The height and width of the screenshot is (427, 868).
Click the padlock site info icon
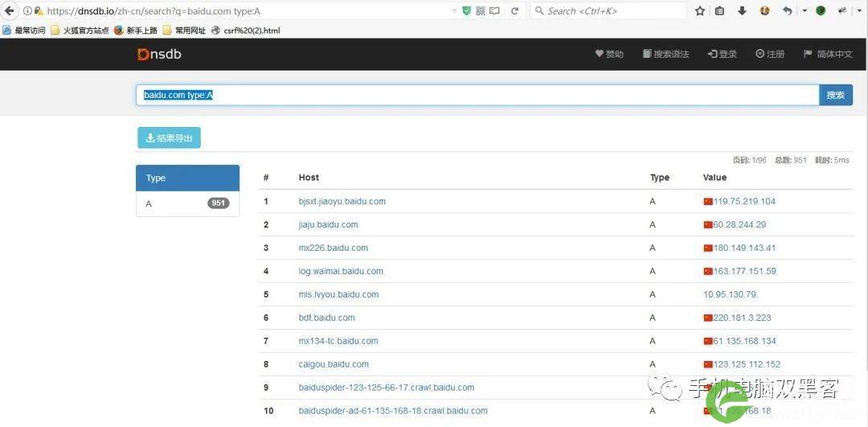coord(38,11)
